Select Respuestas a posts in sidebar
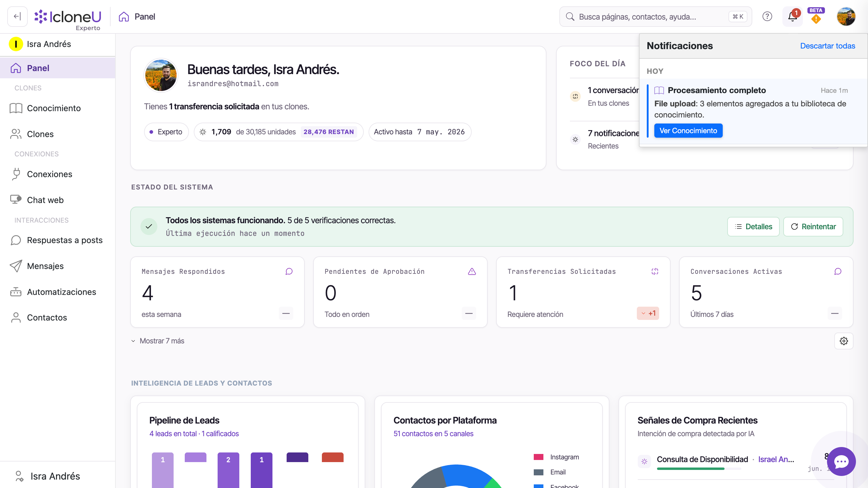Screen dimensions: 868x488 click(58, 240)
